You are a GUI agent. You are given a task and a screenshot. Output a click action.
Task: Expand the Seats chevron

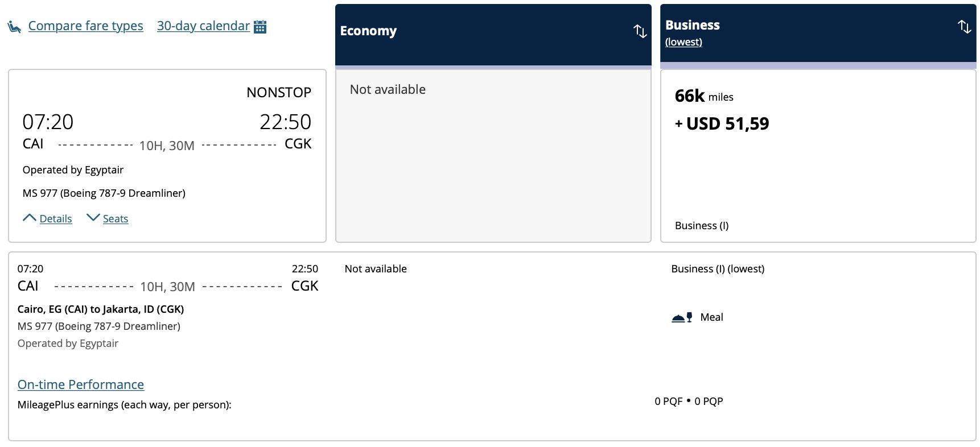(93, 218)
